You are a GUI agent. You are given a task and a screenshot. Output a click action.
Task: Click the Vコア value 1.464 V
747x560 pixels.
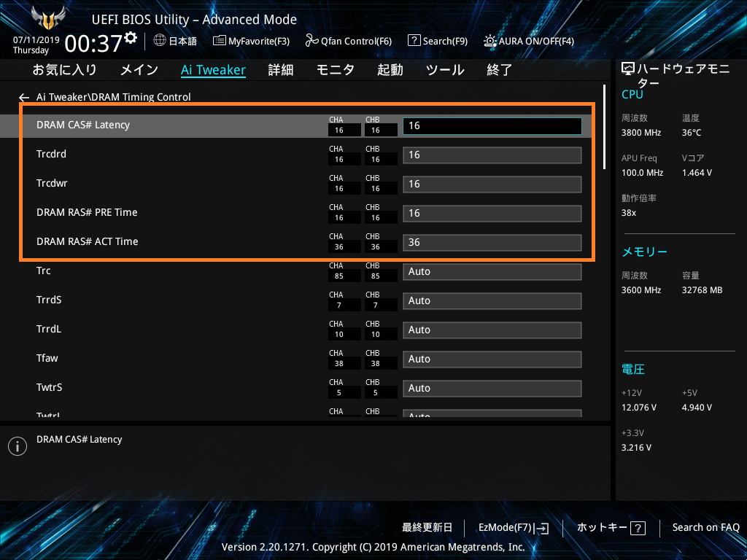pos(697,173)
